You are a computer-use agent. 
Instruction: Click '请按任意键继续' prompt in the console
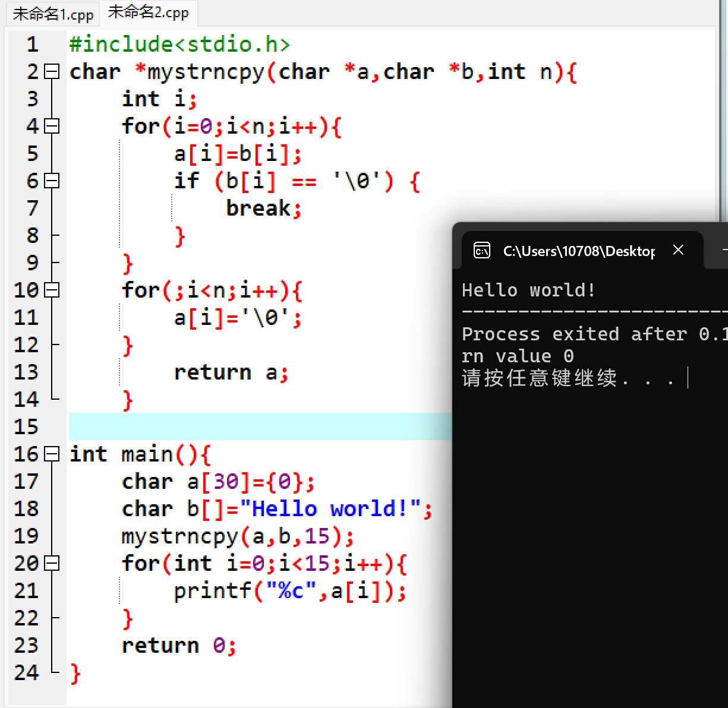[540, 378]
